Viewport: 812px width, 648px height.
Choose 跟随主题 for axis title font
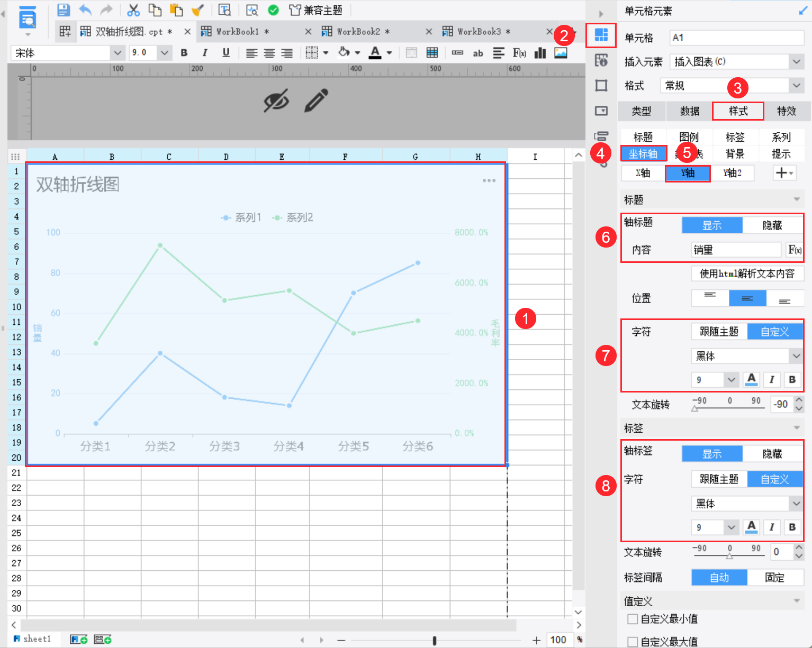719,332
